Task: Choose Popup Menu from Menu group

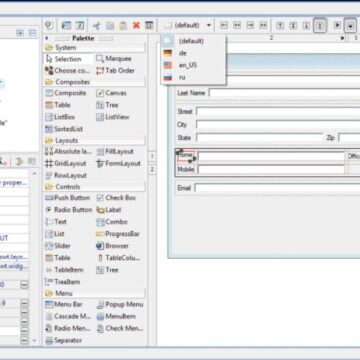Action: (120, 304)
